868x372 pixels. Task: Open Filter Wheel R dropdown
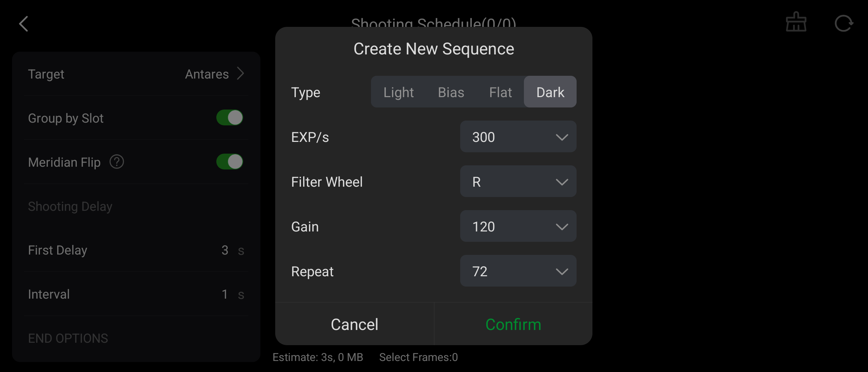518,182
